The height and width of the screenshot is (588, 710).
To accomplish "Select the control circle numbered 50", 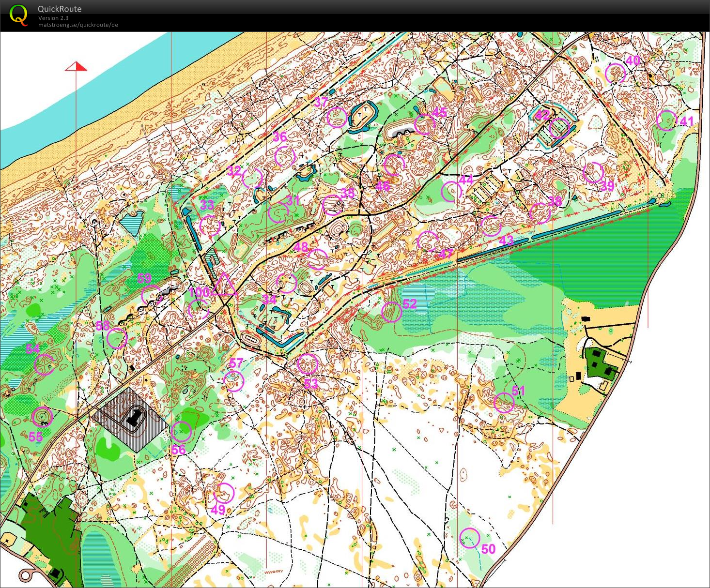I will (x=469, y=538).
